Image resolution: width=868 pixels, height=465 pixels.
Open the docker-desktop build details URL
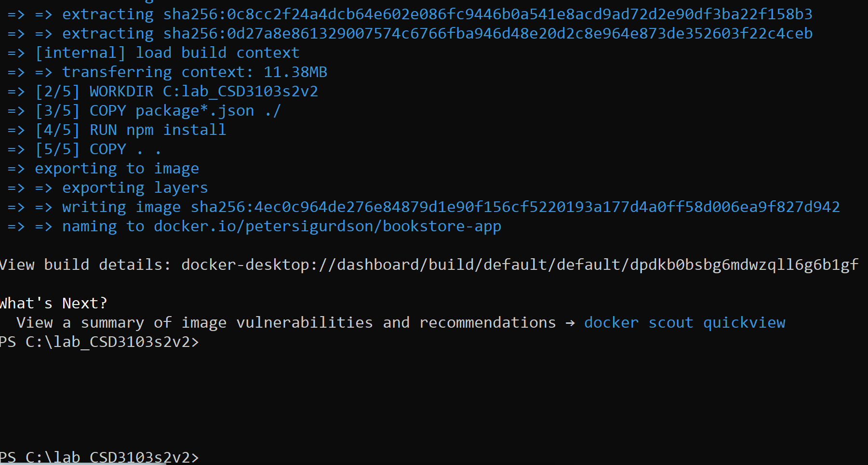[520, 265]
